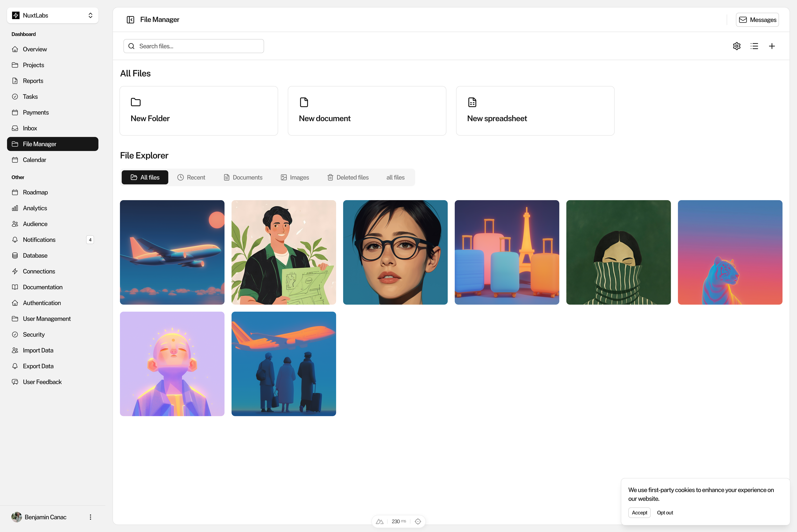Open the Analytics sidebar item
Image resolution: width=797 pixels, height=532 pixels.
click(x=35, y=208)
